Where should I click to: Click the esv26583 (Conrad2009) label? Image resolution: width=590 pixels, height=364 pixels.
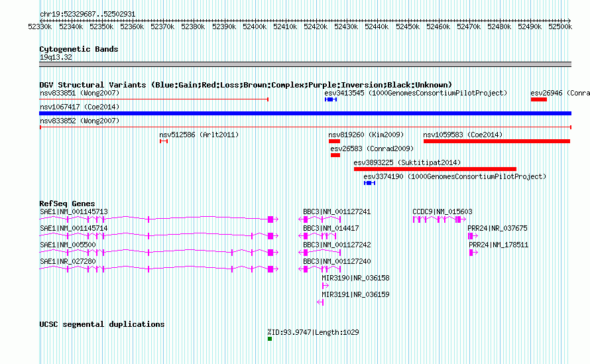372,149
